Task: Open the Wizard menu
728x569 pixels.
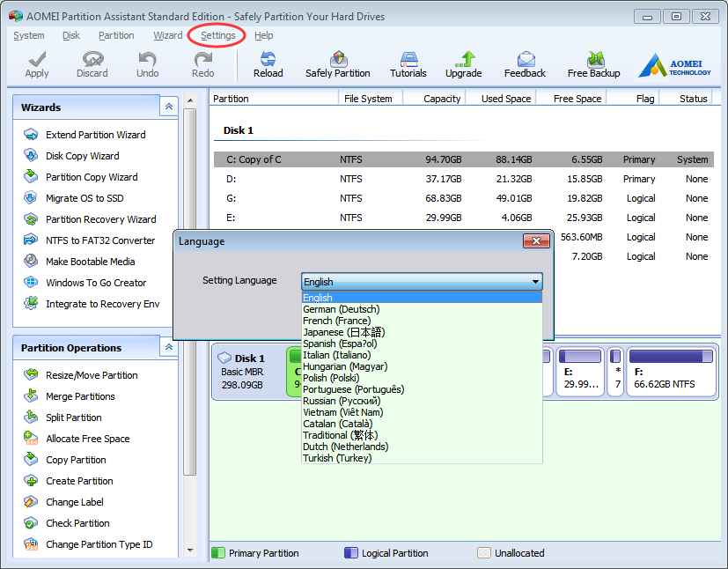Action: pos(167,35)
